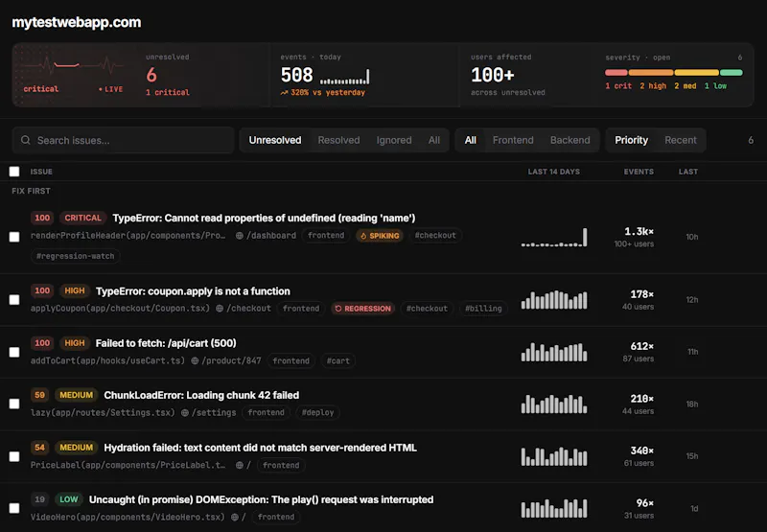Click #checkout tag next to SPIKING badge
The image size is (767, 532).
[435, 236]
